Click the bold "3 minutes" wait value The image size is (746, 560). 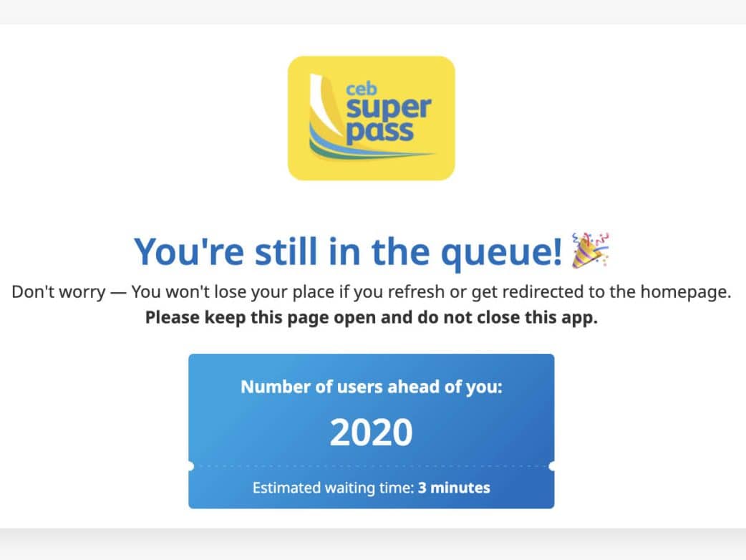click(455, 488)
